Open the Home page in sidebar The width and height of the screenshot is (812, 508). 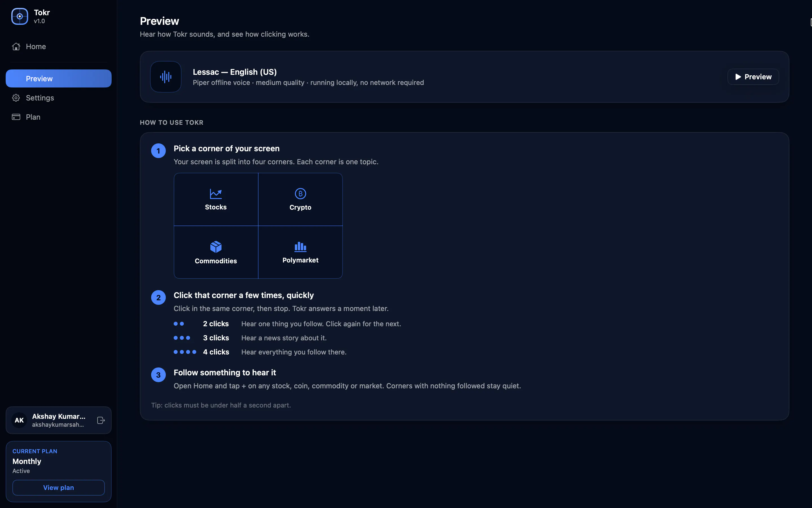pyautogui.click(x=58, y=46)
